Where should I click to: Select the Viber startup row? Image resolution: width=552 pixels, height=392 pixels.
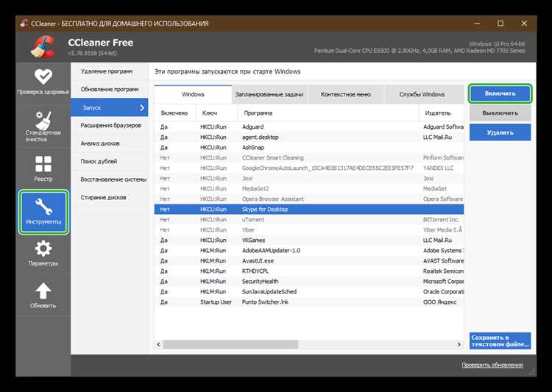tap(309, 229)
